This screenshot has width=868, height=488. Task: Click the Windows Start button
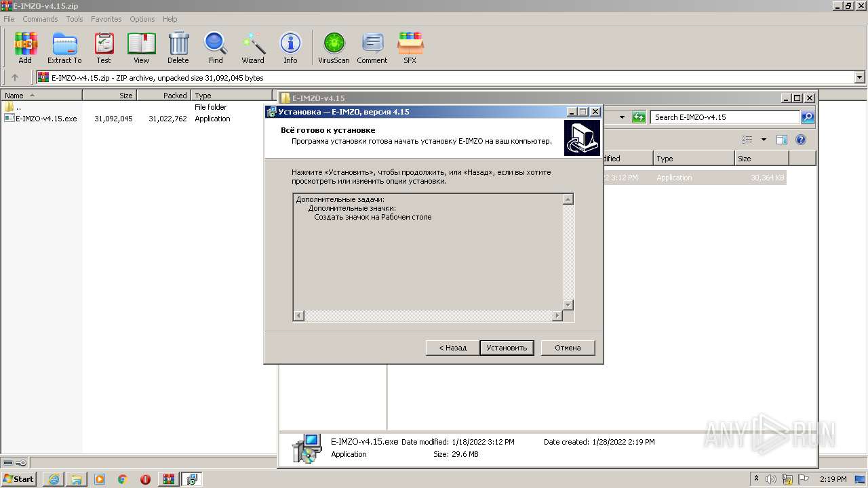click(18, 479)
